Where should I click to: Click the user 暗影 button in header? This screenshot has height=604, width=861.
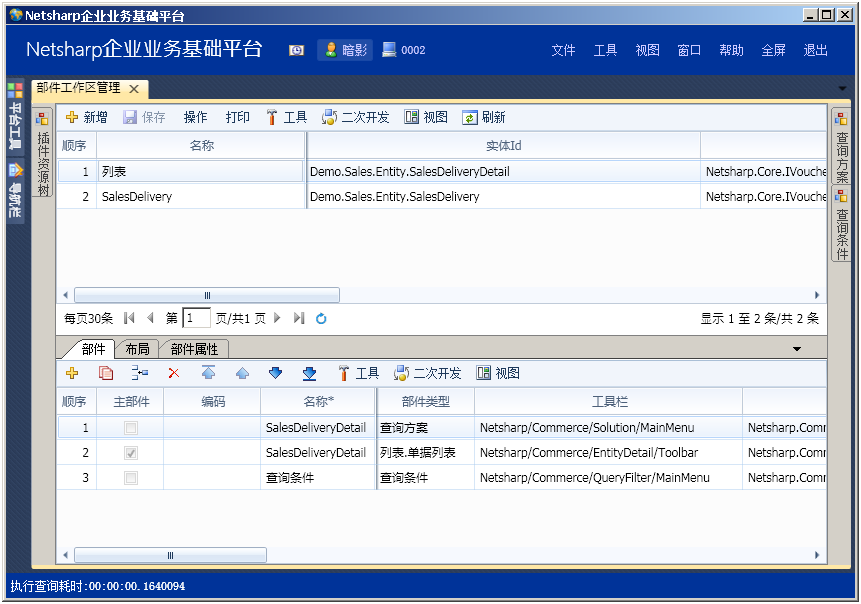pos(345,50)
